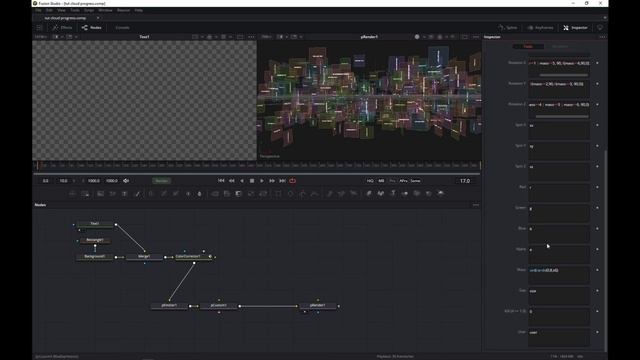Click the current frame field 17.0
The width and height of the screenshot is (640, 360).
(x=465, y=181)
